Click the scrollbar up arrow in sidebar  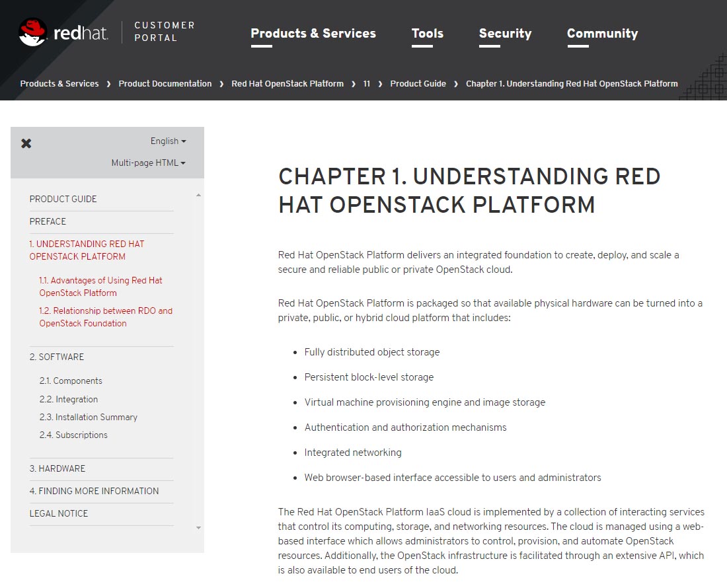click(x=198, y=195)
